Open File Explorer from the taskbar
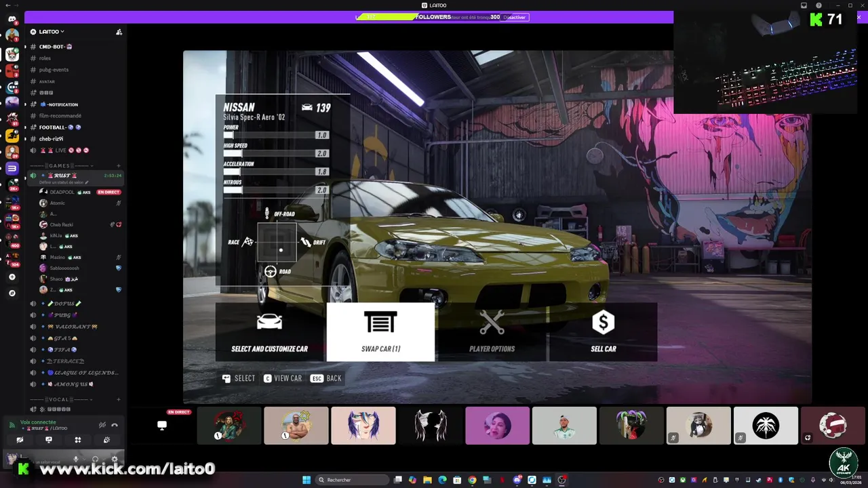Image resolution: width=868 pixels, height=488 pixels. (427, 480)
